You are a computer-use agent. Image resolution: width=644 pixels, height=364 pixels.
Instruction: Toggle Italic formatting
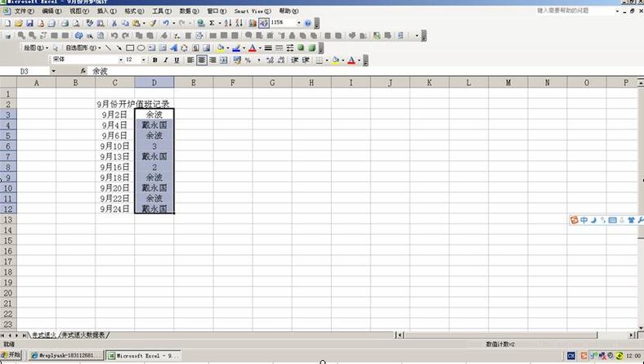coord(166,61)
